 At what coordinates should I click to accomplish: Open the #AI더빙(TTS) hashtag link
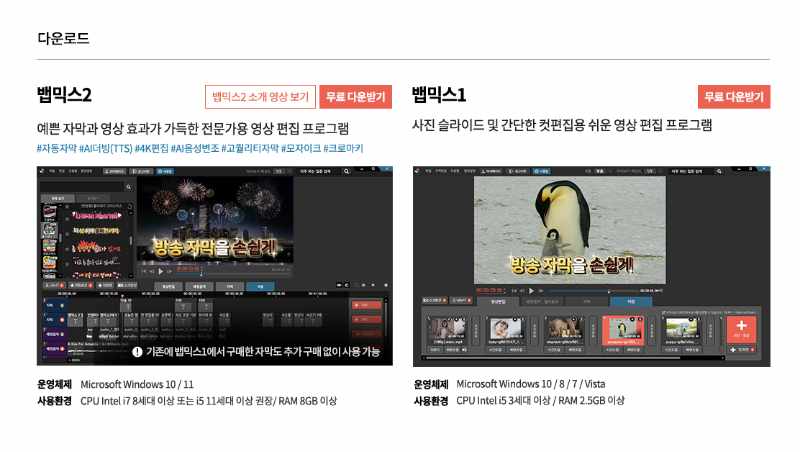pyautogui.click(x=106, y=148)
